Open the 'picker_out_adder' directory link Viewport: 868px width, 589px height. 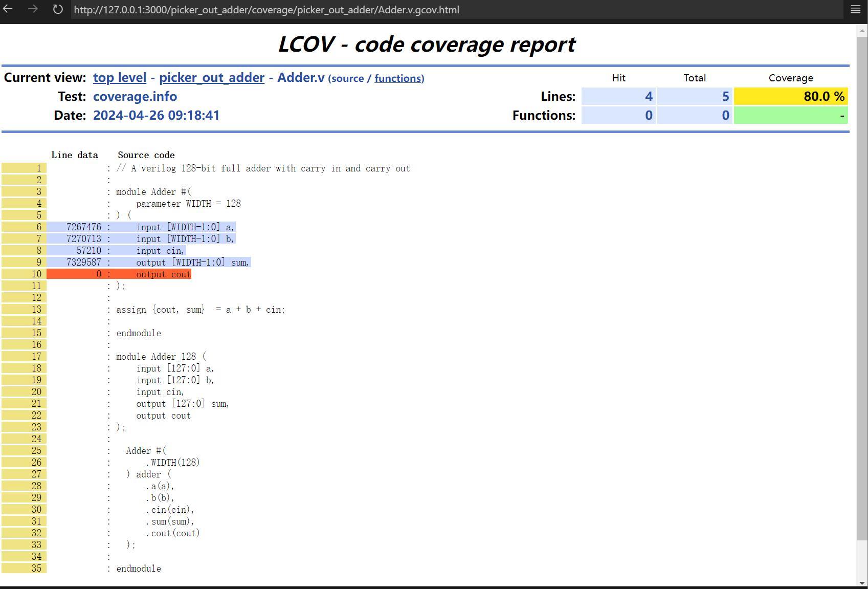click(x=212, y=77)
